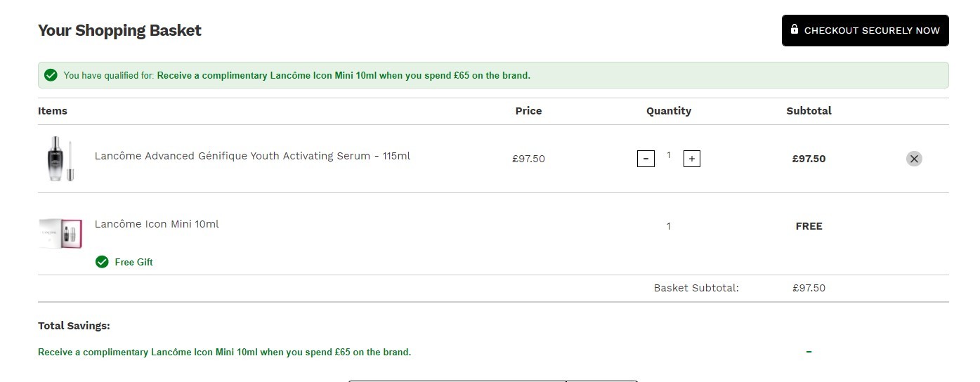Increase the serum quantity with the plus button
Screen dimensions: 980x382
tap(692, 159)
